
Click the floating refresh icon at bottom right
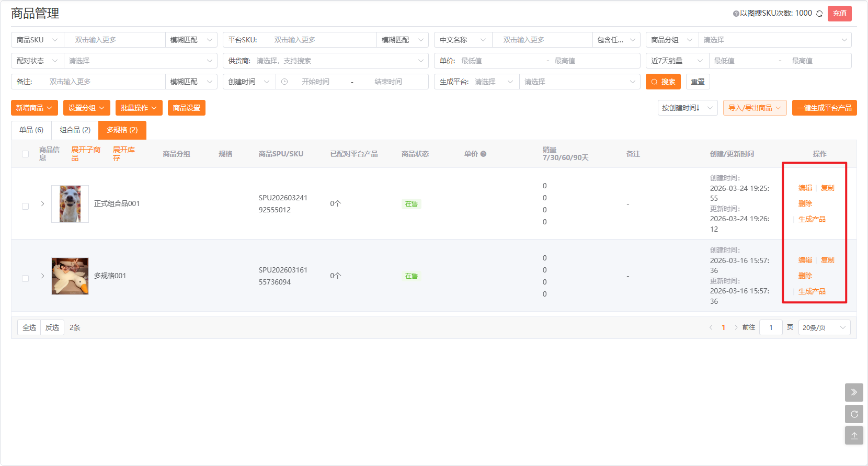pyautogui.click(x=854, y=414)
